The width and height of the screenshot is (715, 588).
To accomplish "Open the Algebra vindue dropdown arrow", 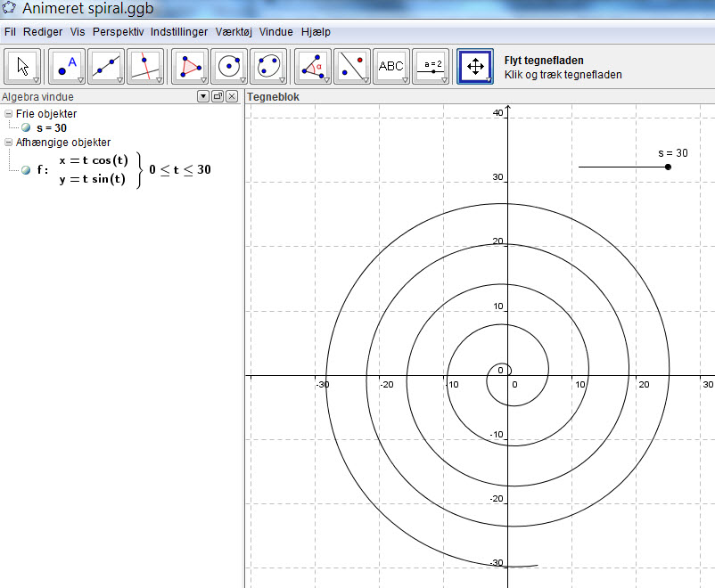I will coord(203,96).
